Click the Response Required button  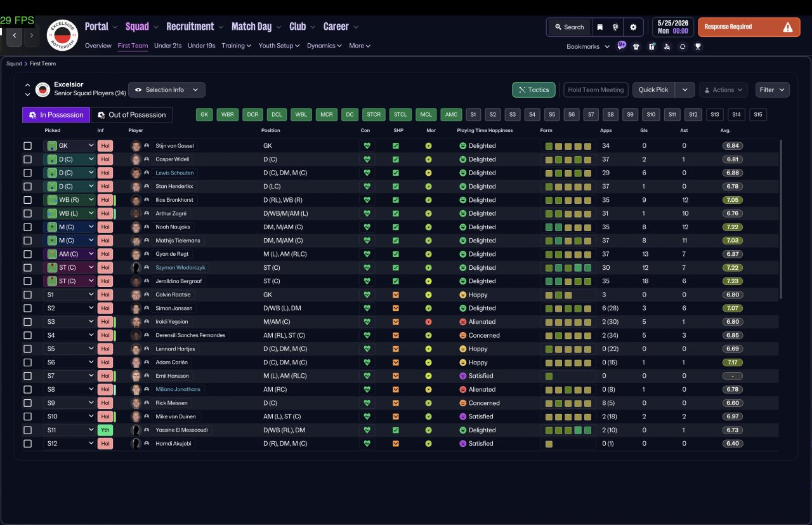tap(749, 27)
